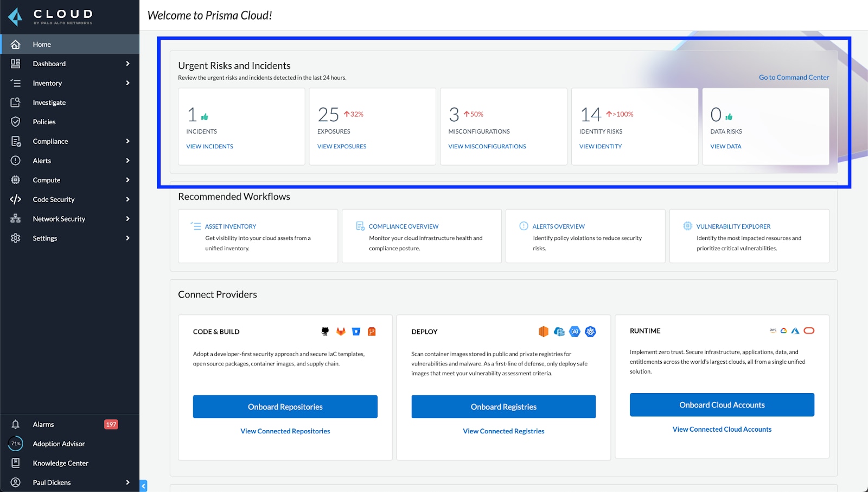Screen dimensions: 868x492
Task: Click the Kubernetes helm icon in Deploy card
Action: 590,331
